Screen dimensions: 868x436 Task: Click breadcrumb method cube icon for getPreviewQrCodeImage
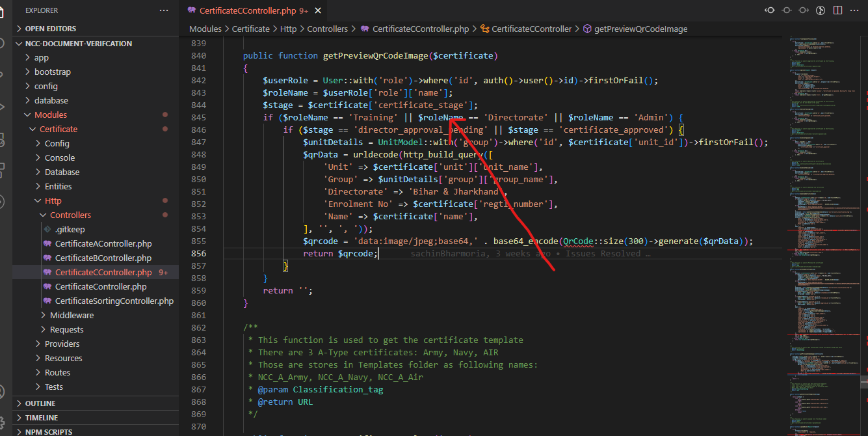tap(587, 29)
